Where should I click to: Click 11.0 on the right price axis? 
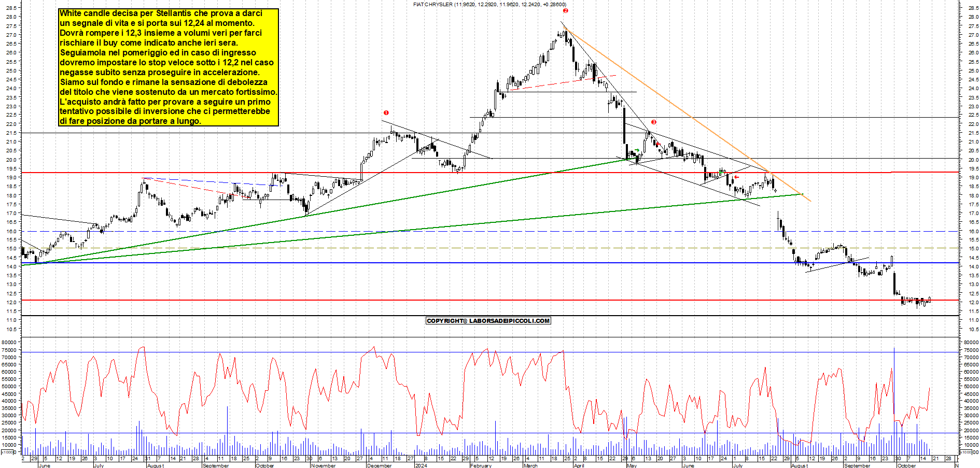click(973, 320)
